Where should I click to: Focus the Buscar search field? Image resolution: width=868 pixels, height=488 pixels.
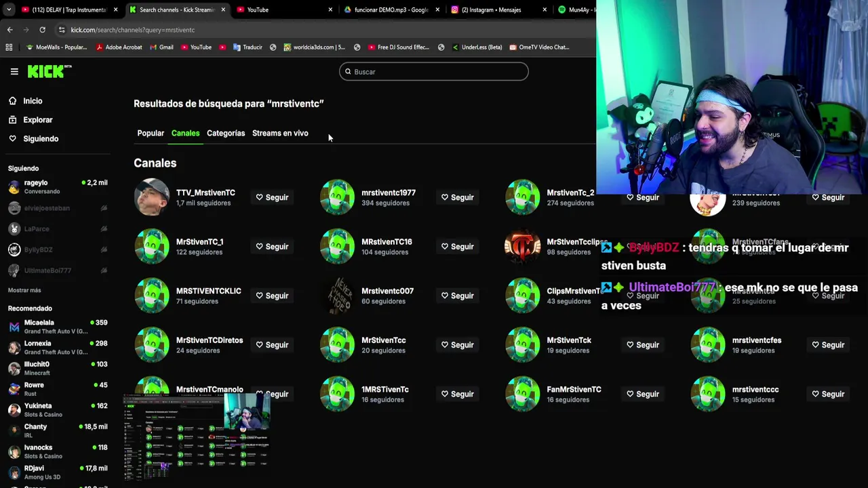433,72
